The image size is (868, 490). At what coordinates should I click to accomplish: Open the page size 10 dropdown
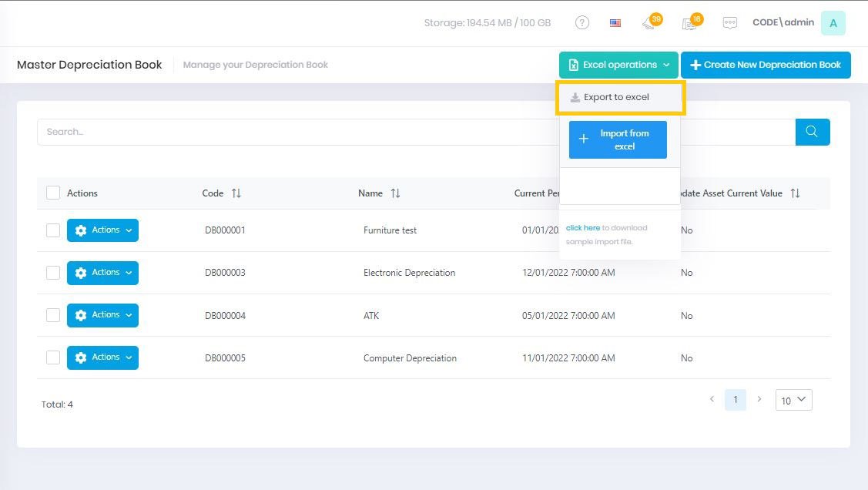(793, 400)
